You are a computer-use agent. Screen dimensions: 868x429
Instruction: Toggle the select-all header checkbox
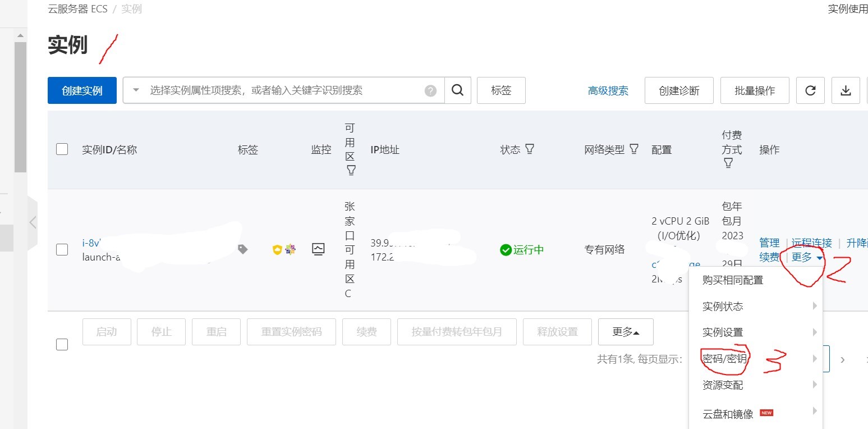[x=62, y=149]
